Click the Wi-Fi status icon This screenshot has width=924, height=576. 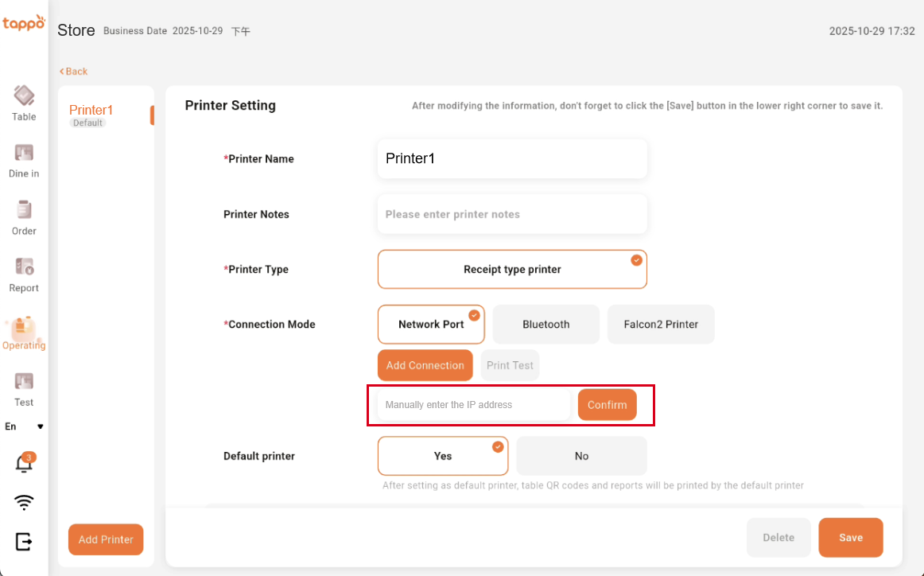click(25, 502)
